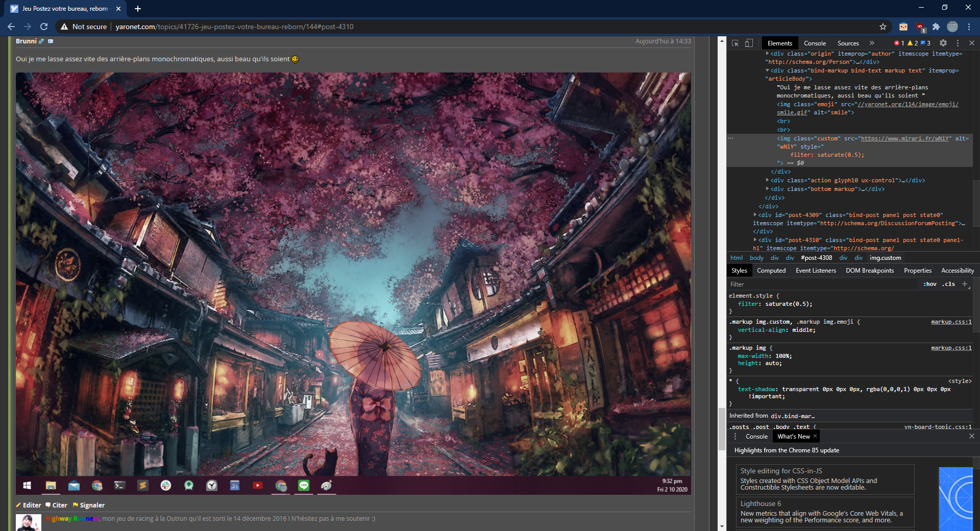The image size is (980, 531).
Task: Reload the yaronet page
Action: point(44,27)
